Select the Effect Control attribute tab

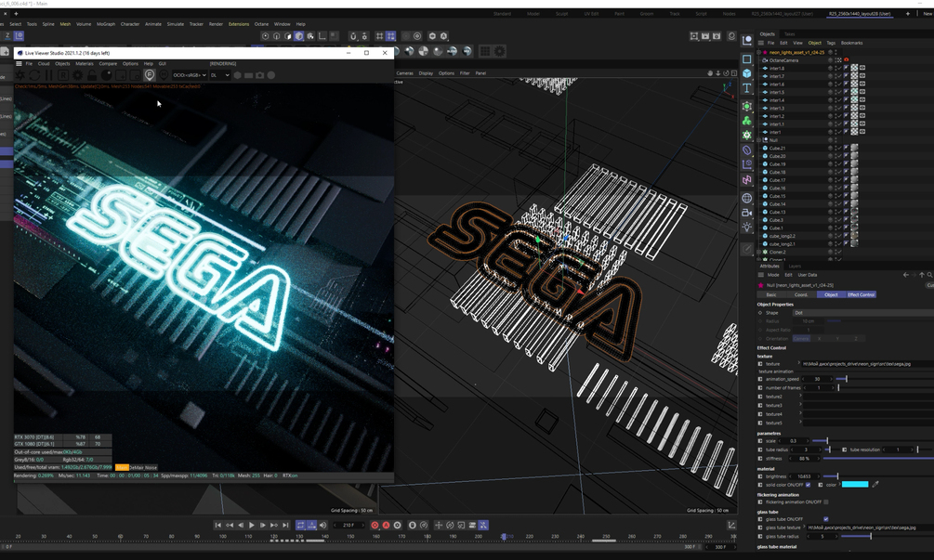861,294
